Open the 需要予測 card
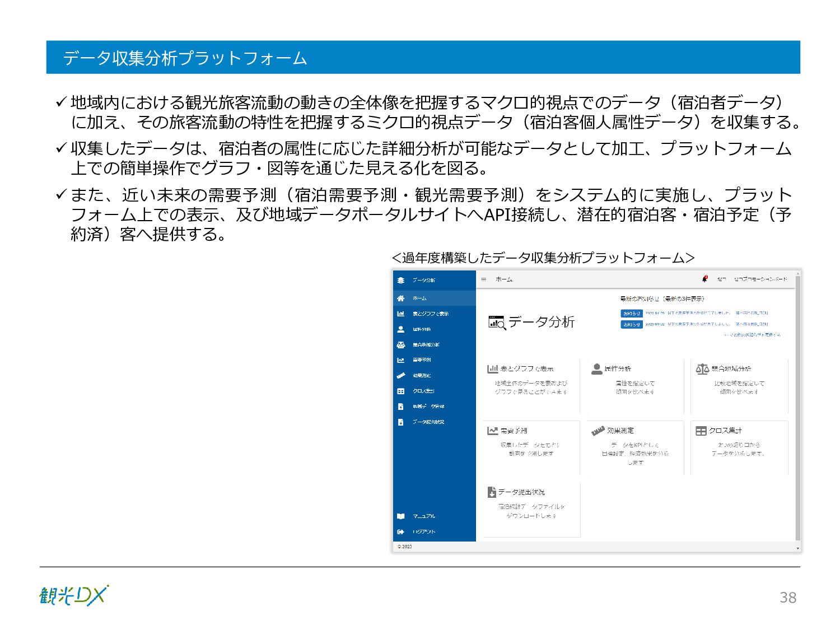The height and width of the screenshot is (630, 840). [531, 448]
